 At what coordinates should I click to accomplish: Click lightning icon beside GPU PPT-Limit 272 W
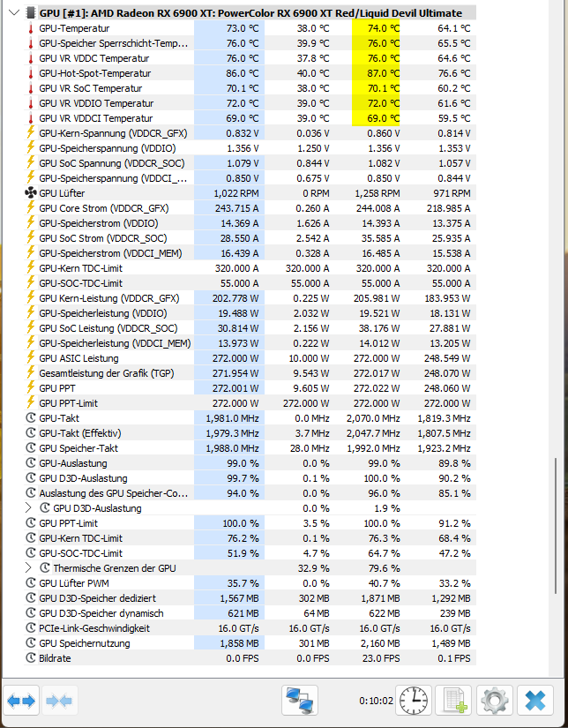click(x=31, y=402)
